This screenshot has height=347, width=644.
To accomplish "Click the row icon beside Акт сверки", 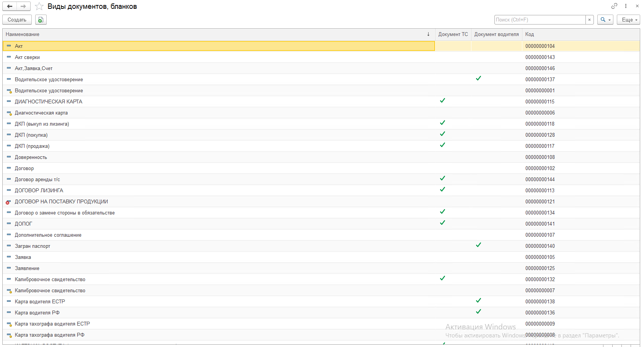I will tap(9, 57).
